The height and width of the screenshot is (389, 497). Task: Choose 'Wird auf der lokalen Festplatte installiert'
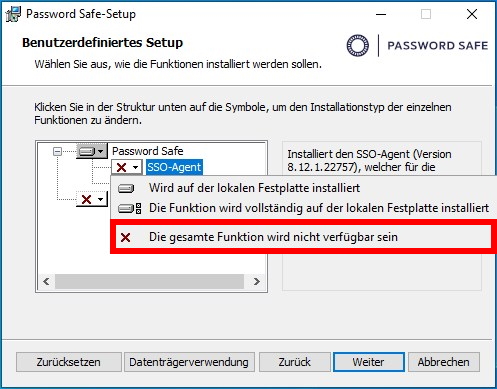click(254, 188)
